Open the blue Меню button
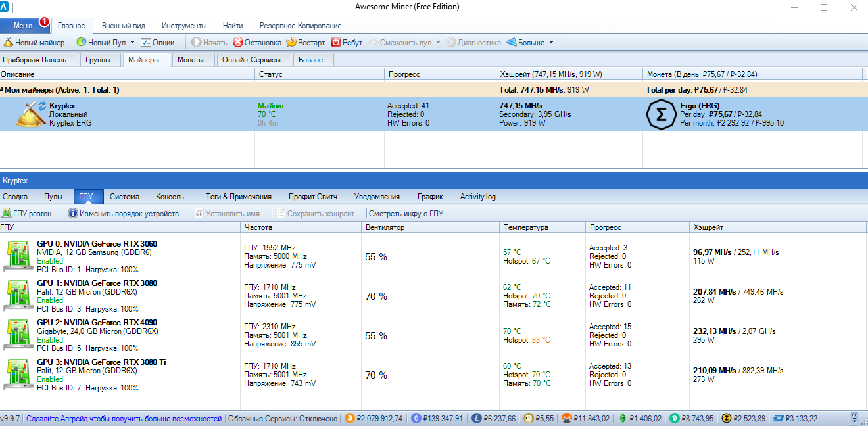868x426 pixels. (x=23, y=26)
